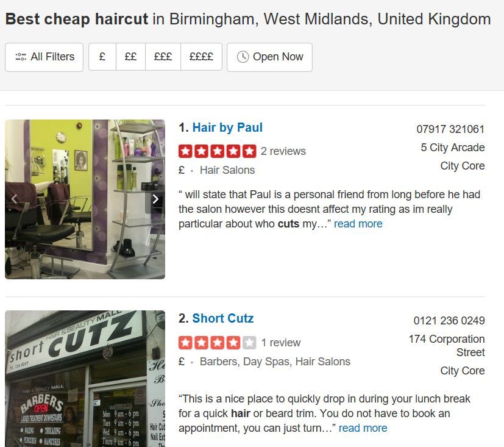This screenshot has width=504, height=447.
Task: Open the Hair by Paul listing
Action: tap(227, 127)
